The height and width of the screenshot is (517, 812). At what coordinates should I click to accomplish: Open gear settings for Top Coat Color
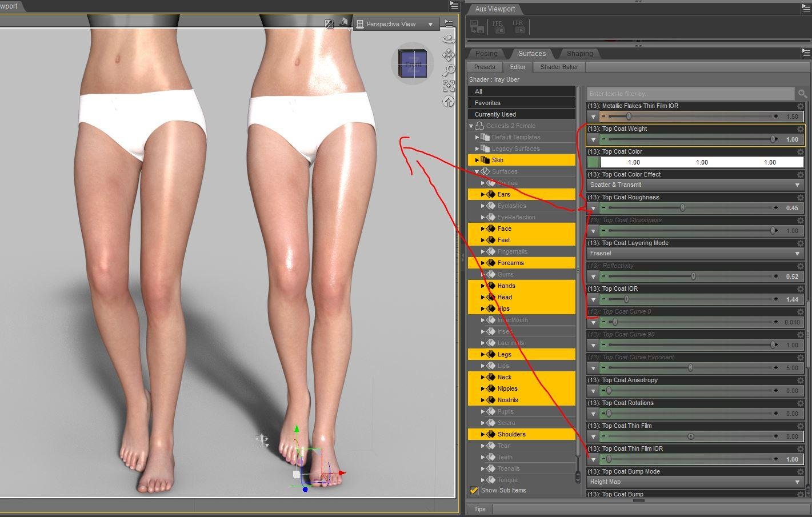tap(800, 152)
